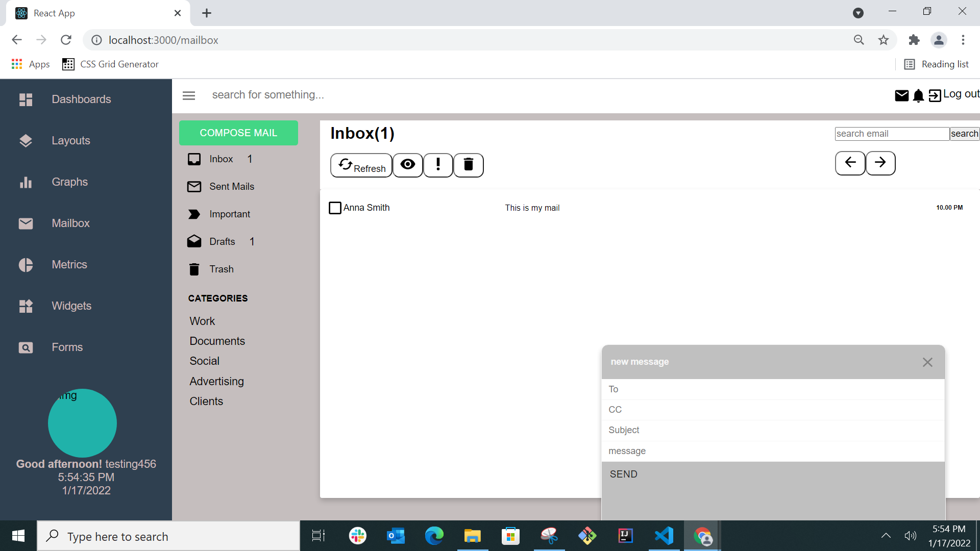Open the Drafts folder

[x=222, y=241]
